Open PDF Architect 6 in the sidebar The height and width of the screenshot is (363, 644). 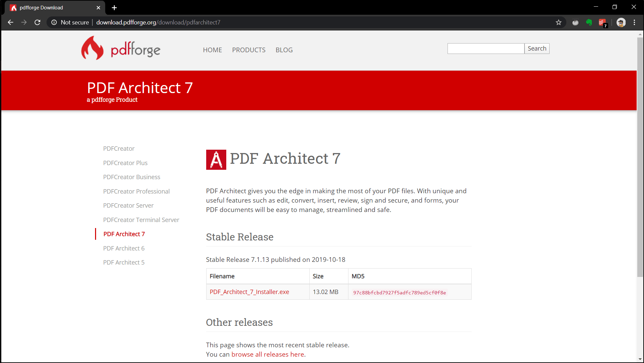click(124, 248)
